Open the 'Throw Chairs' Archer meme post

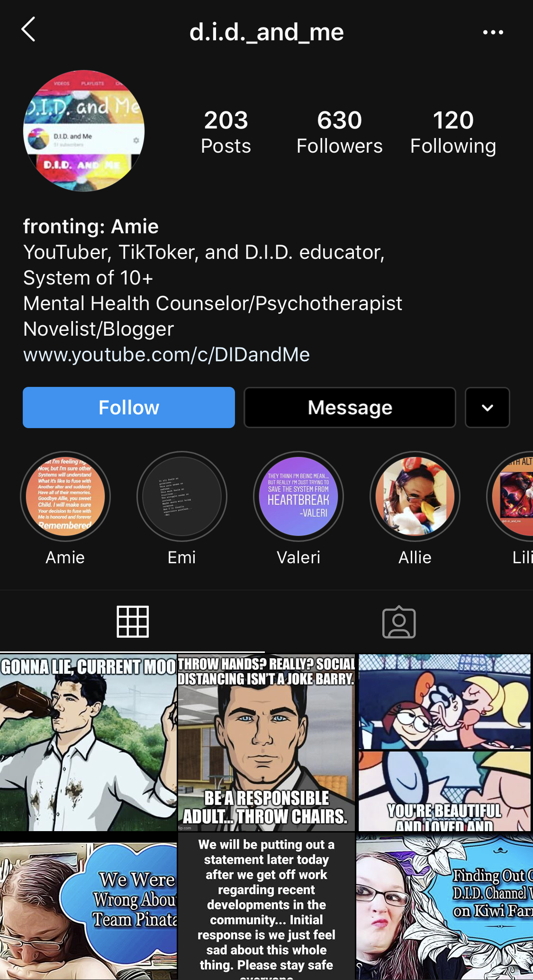(266, 742)
